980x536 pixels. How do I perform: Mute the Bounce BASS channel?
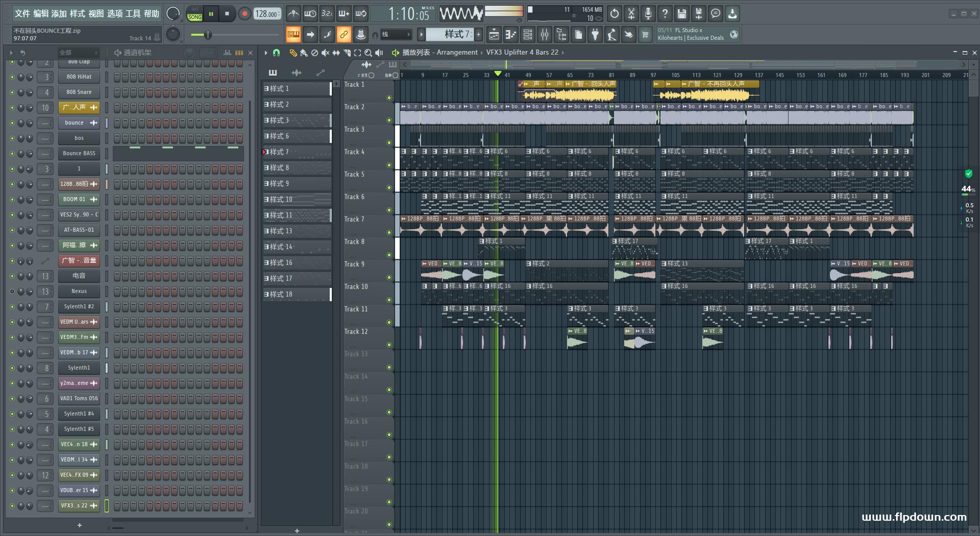pyautogui.click(x=12, y=154)
